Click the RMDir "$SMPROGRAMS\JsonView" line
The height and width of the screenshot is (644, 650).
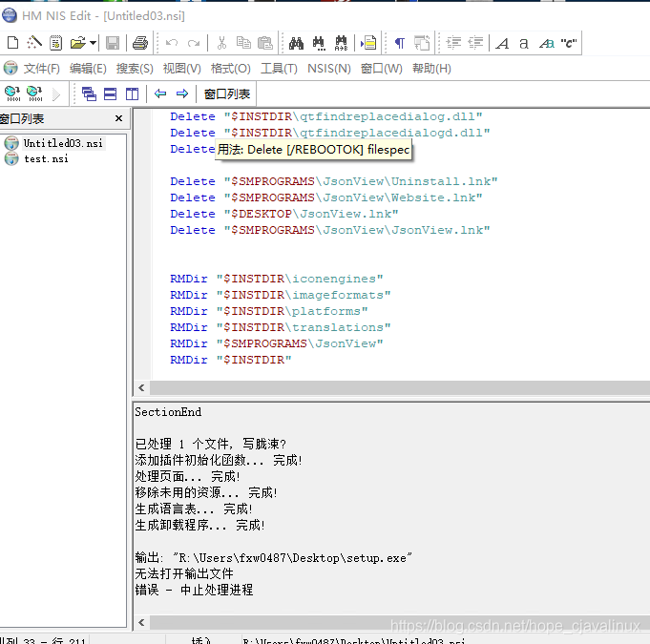(x=276, y=343)
